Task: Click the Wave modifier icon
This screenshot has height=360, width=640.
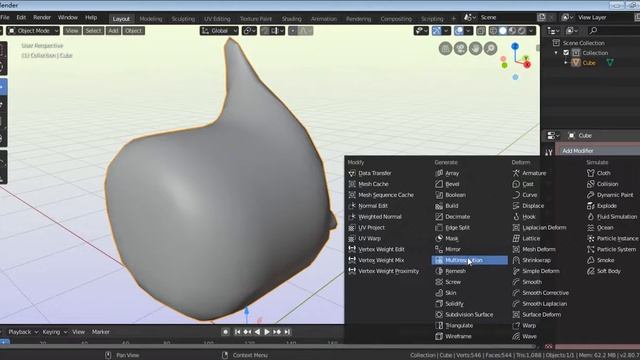Action: click(516, 336)
